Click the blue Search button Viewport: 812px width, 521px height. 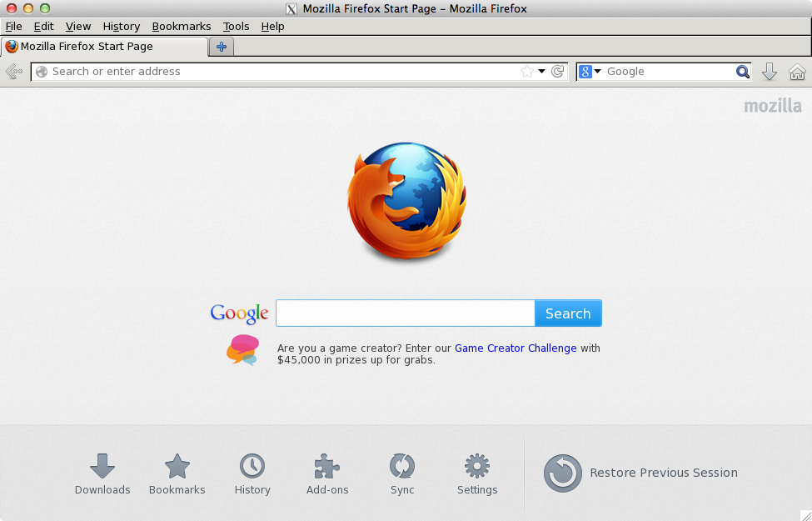click(568, 313)
